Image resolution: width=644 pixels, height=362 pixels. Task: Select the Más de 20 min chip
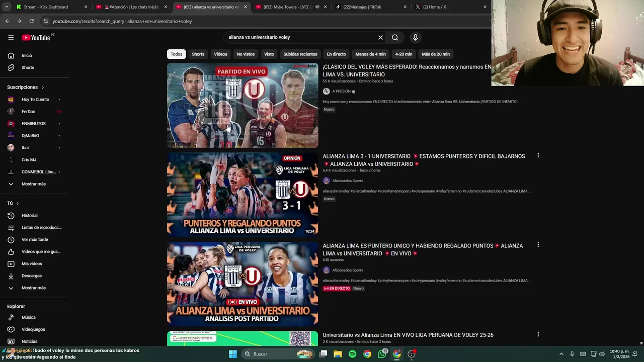pyautogui.click(x=436, y=54)
